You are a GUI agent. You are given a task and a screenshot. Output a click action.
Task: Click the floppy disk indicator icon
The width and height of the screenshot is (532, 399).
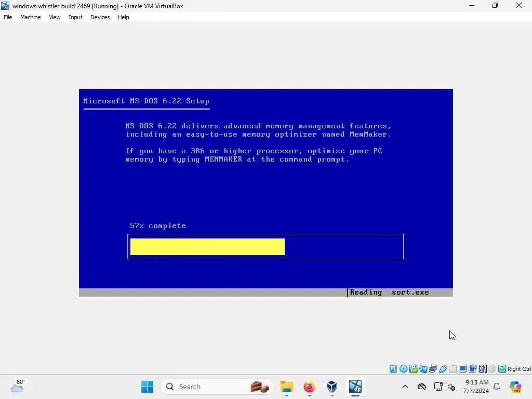pyautogui.click(x=413, y=369)
